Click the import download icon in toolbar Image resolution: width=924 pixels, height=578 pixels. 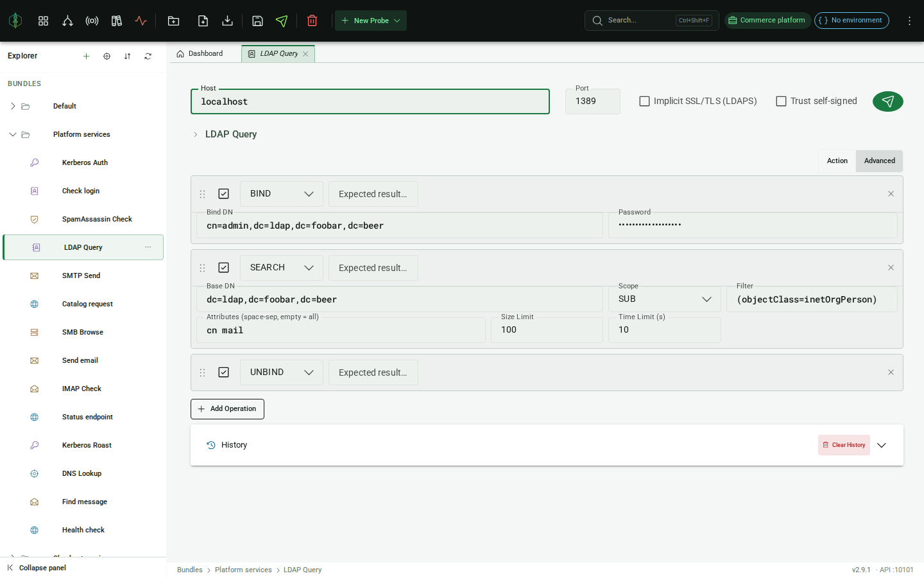tap(227, 21)
